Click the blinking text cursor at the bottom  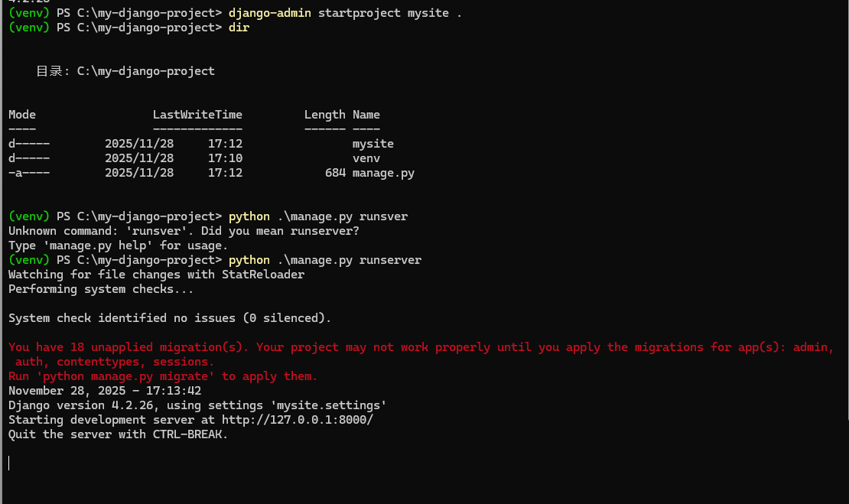click(9, 463)
